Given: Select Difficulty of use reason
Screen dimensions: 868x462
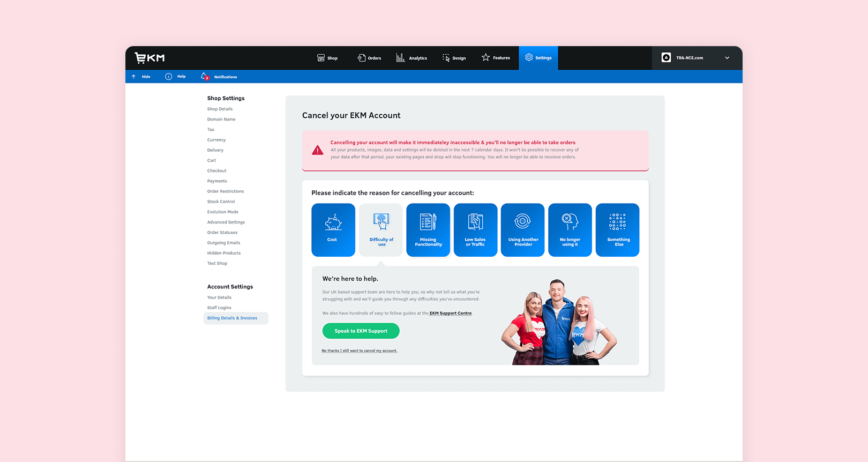Looking at the screenshot, I should [x=381, y=230].
